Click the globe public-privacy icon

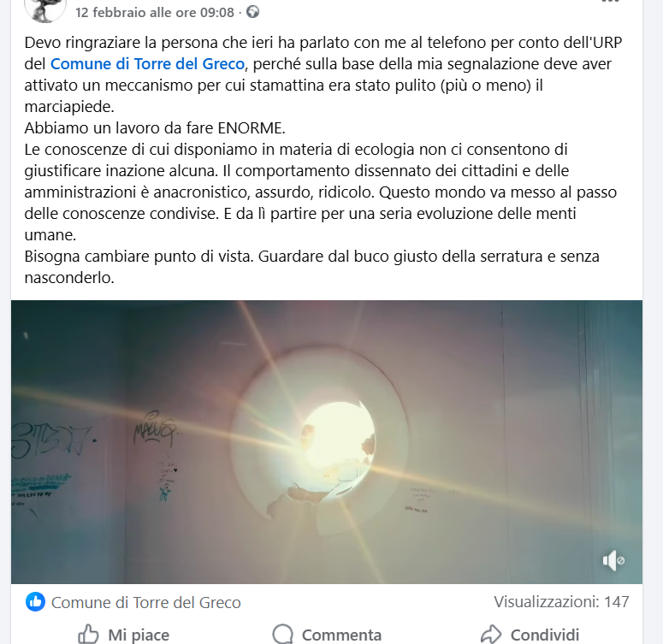click(253, 12)
